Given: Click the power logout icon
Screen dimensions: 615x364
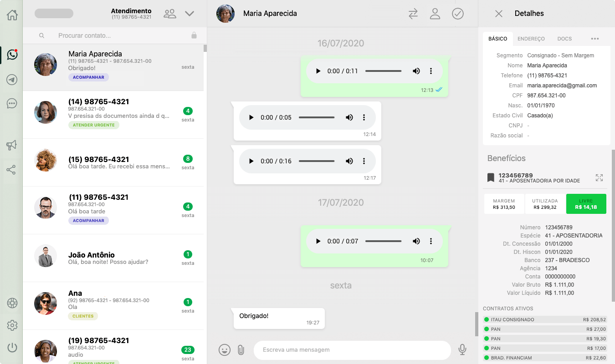Looking at the screenshot, I should (x=12, y=348).
